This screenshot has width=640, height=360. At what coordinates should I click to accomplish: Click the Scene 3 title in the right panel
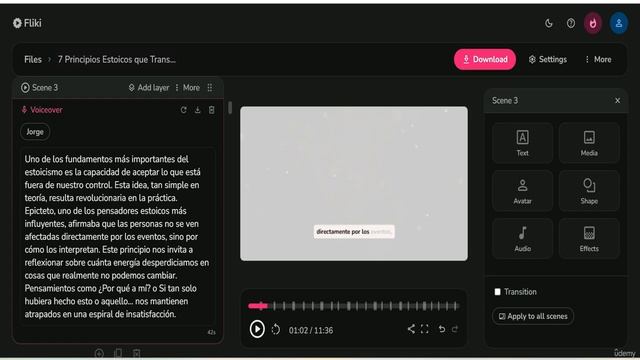coord(505,101)
